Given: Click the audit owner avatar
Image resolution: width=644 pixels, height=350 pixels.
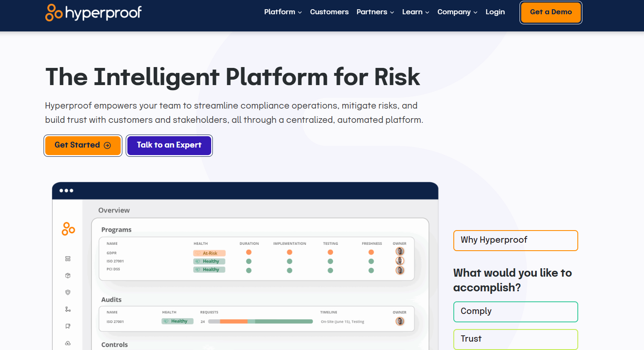Looking at the screenshot, I should [x=400, y=321].
